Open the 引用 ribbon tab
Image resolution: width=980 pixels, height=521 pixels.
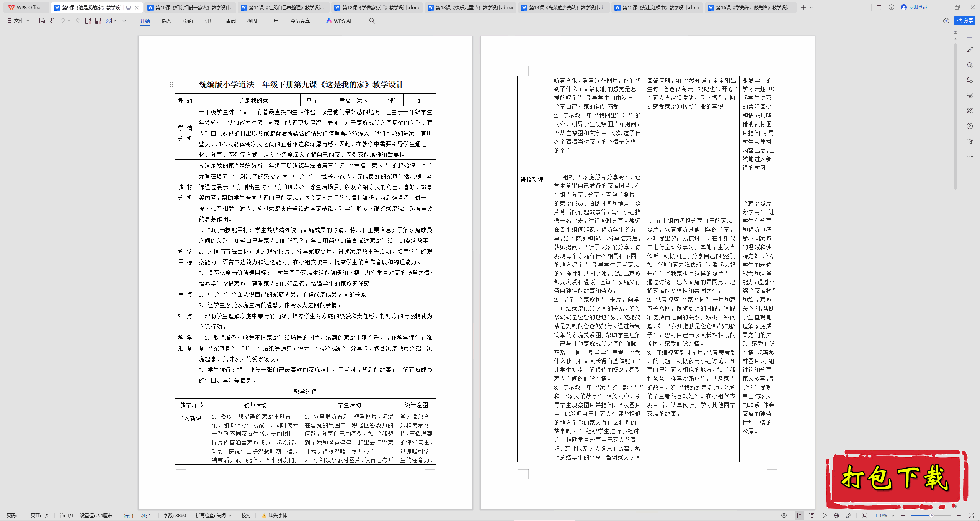(209, 21)
